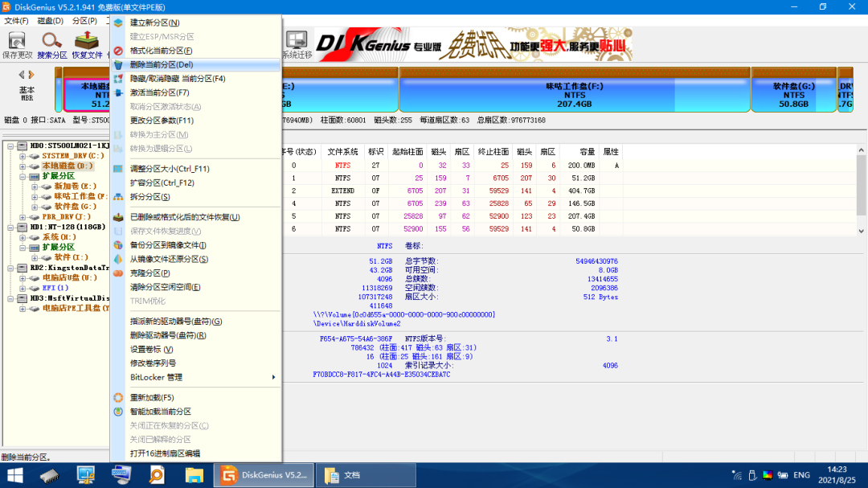
Task: Expand PBR_DRV(J:) tree node
Action: 23,217
